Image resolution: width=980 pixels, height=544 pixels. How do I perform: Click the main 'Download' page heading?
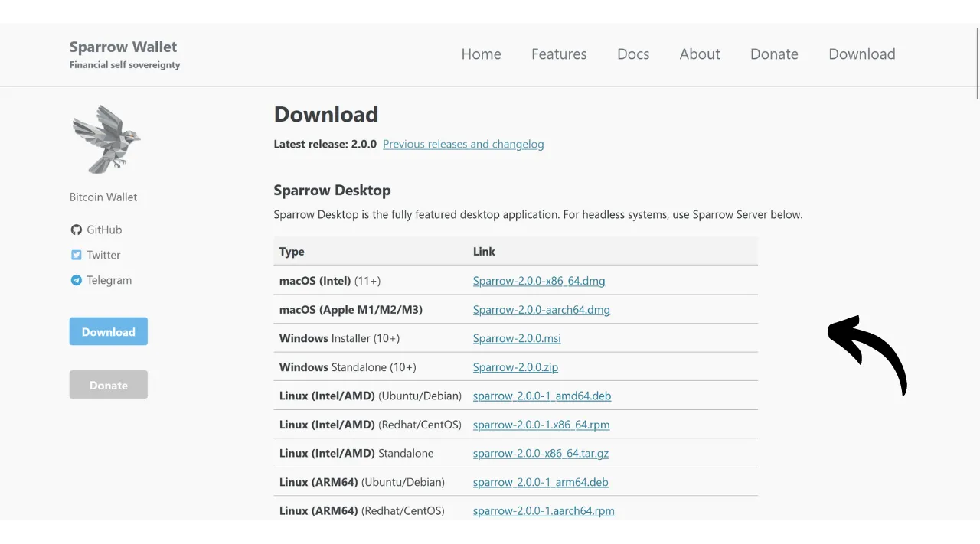pyautogui.click(x=326, y=114)
